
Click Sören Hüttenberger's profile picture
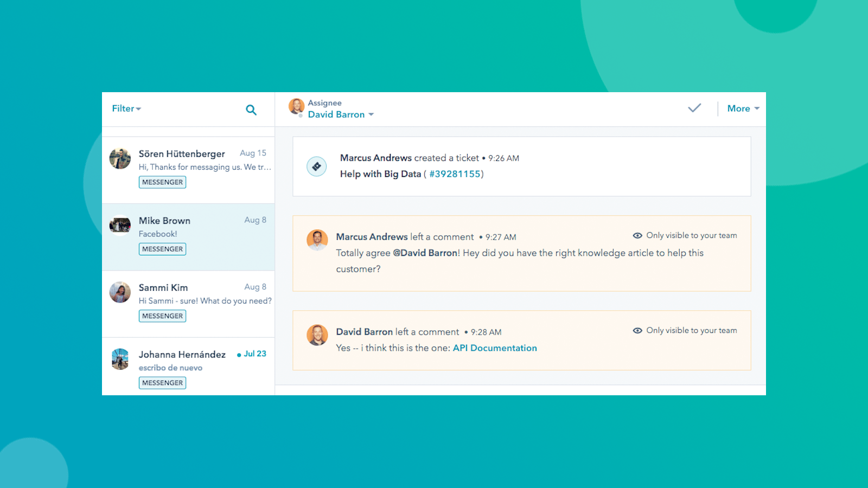pos(120,158)
